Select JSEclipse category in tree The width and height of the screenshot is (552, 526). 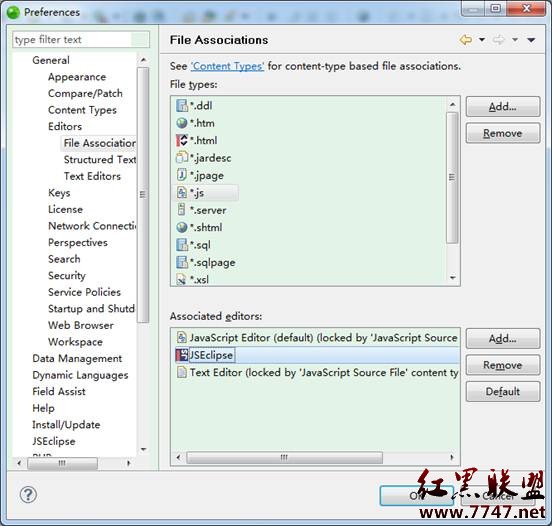tap(54, 441)
